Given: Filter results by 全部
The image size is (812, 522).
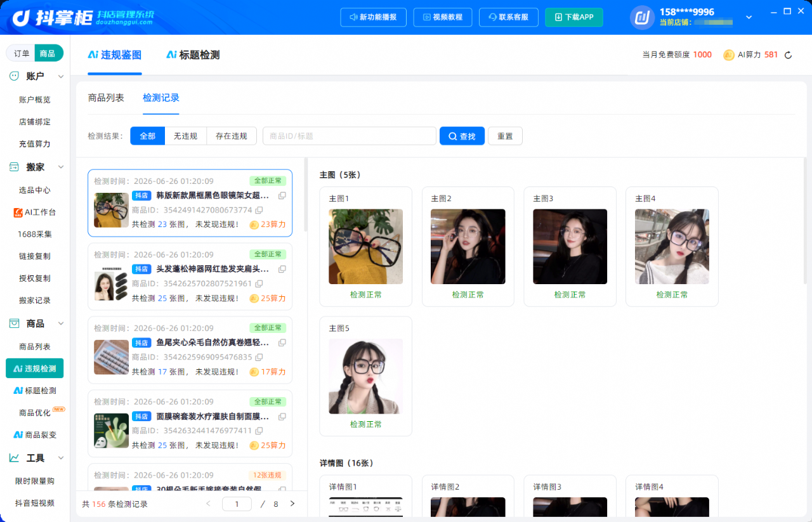Looking at the screenshot, I should tap(148, 136).
